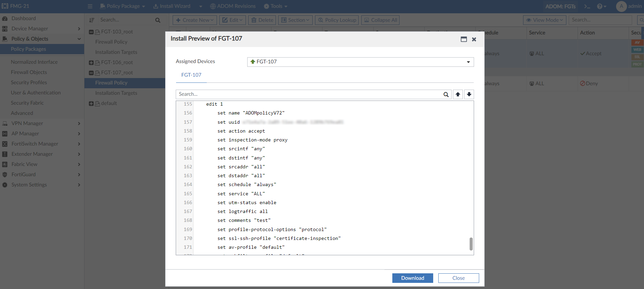644x289 pixels.
Task: Download the install preview
Action: [412, 278]
